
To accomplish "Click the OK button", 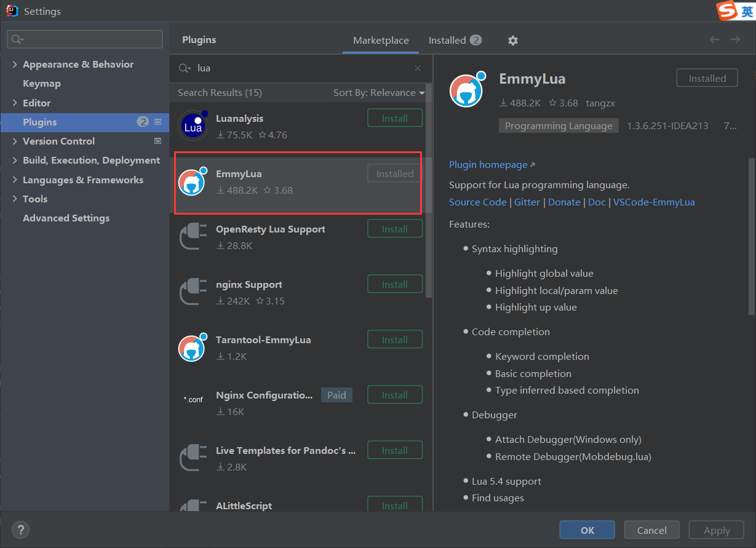I will point(587,530).
